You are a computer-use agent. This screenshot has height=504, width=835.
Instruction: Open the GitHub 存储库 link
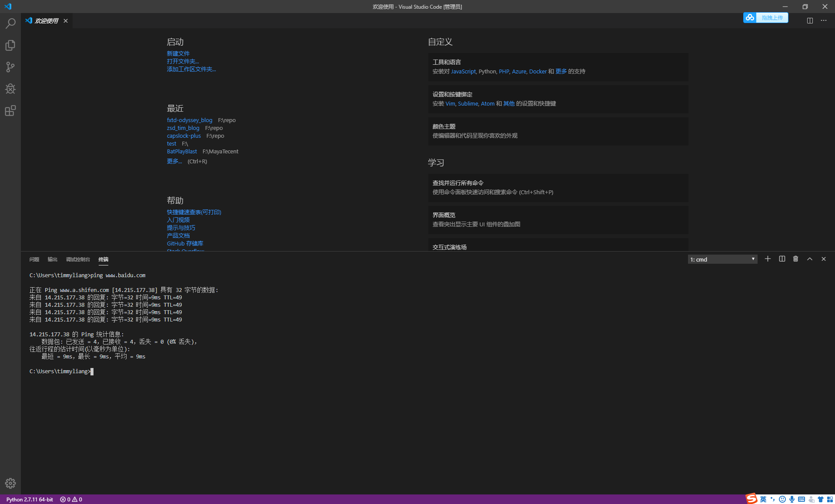pos(185,243)
